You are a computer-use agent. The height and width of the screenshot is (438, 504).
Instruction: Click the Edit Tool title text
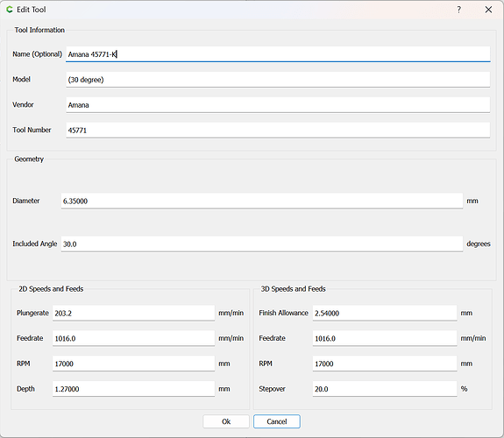(x=32, y=10)
